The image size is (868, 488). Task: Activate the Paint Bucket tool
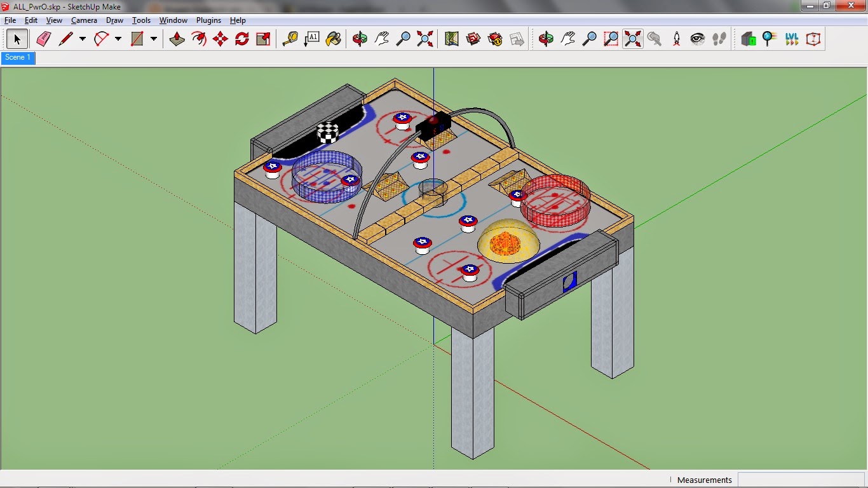pos(334,39)
